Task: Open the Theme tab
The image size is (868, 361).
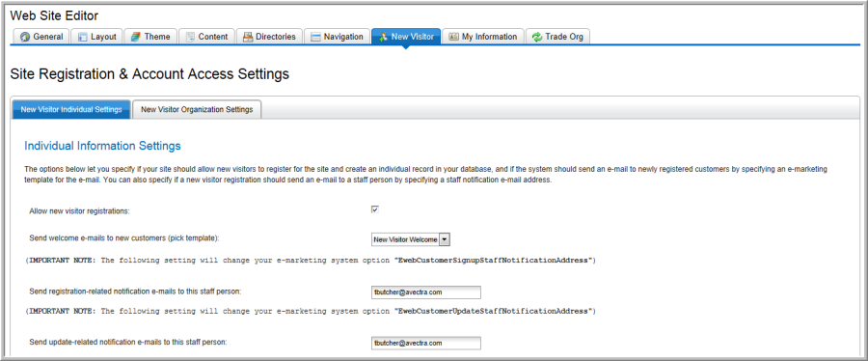Action: pyautogui.click(x=150, y=37)
